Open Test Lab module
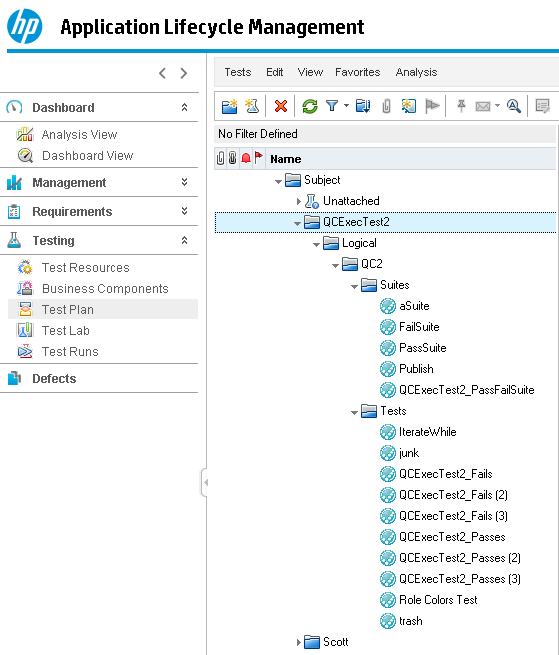 [x=66, y=330]
